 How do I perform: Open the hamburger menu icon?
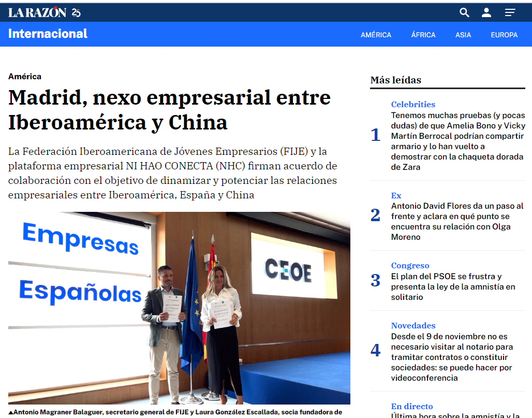click(x=510, y=12)
